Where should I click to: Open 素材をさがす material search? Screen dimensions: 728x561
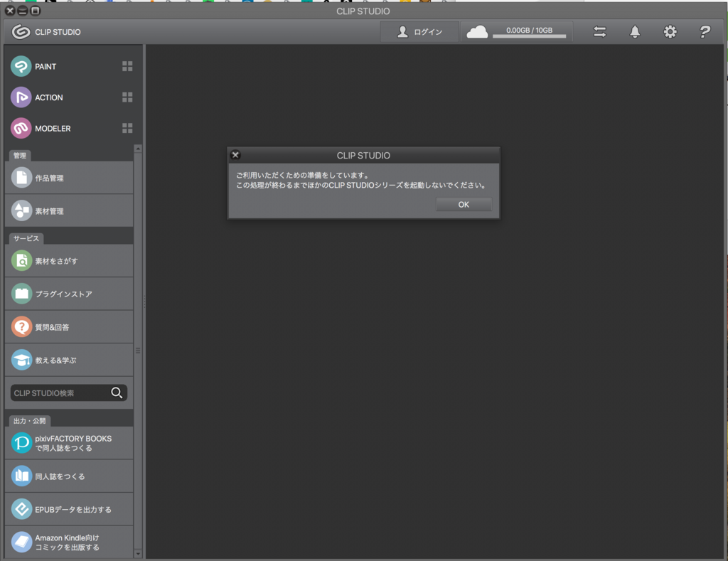click(x=69, y=261)
